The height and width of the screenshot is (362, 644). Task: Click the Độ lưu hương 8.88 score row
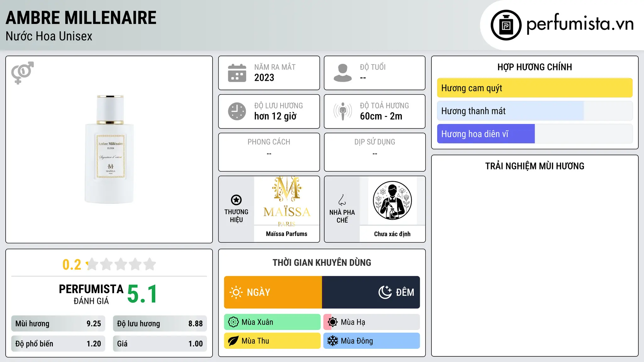pos(160,324)
